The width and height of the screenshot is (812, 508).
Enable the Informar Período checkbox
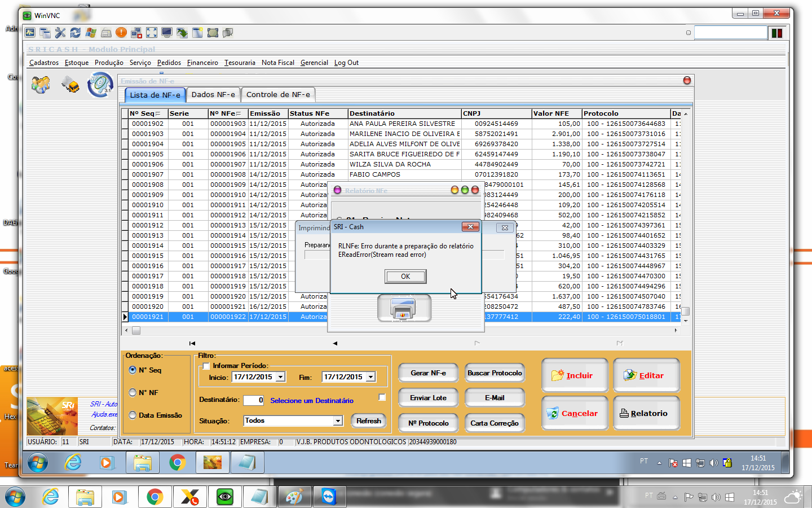coord(206,366)
